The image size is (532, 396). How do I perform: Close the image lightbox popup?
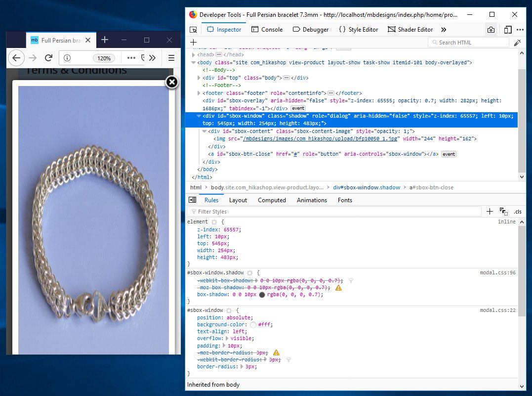[x=171, y=82]
